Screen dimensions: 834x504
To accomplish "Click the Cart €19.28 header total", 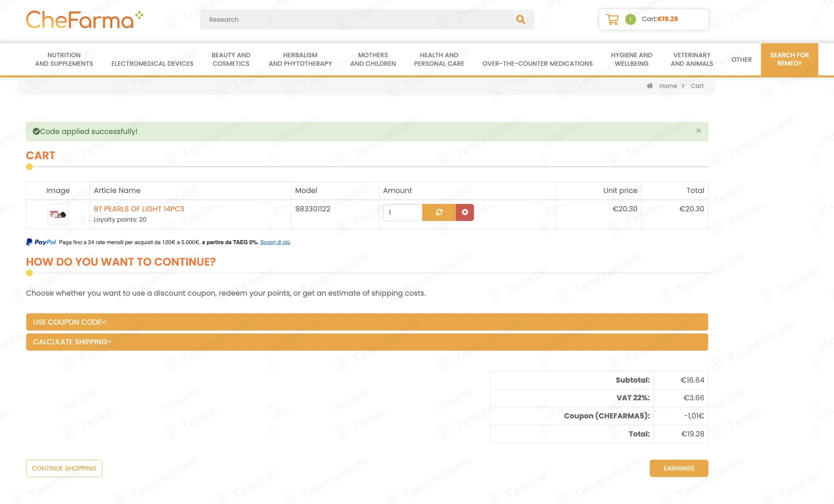I will (x=660, y=19).
